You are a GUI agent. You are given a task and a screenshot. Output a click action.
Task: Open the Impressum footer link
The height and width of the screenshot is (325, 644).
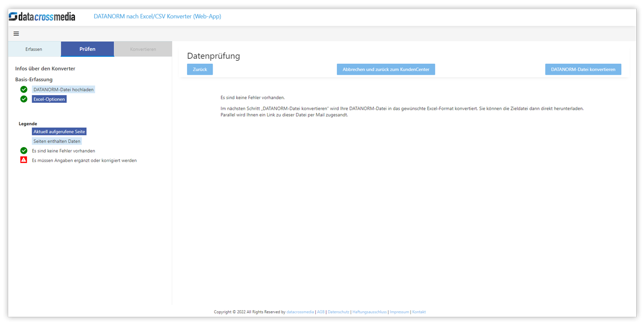400,312
